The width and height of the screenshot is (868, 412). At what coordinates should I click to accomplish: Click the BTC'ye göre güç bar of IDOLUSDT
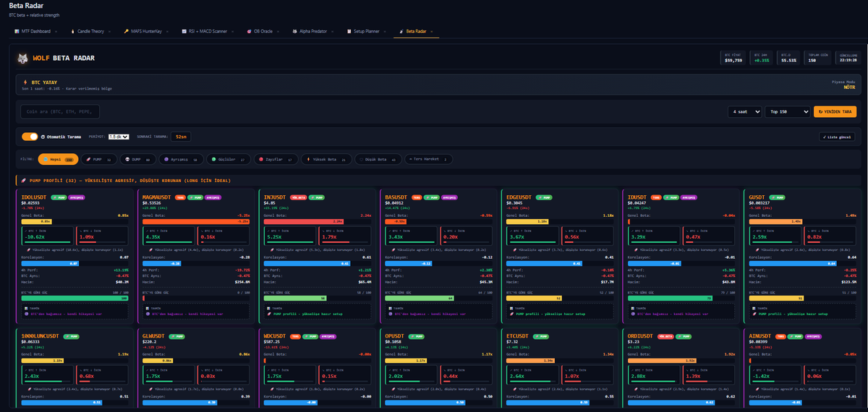pos(76,298)
